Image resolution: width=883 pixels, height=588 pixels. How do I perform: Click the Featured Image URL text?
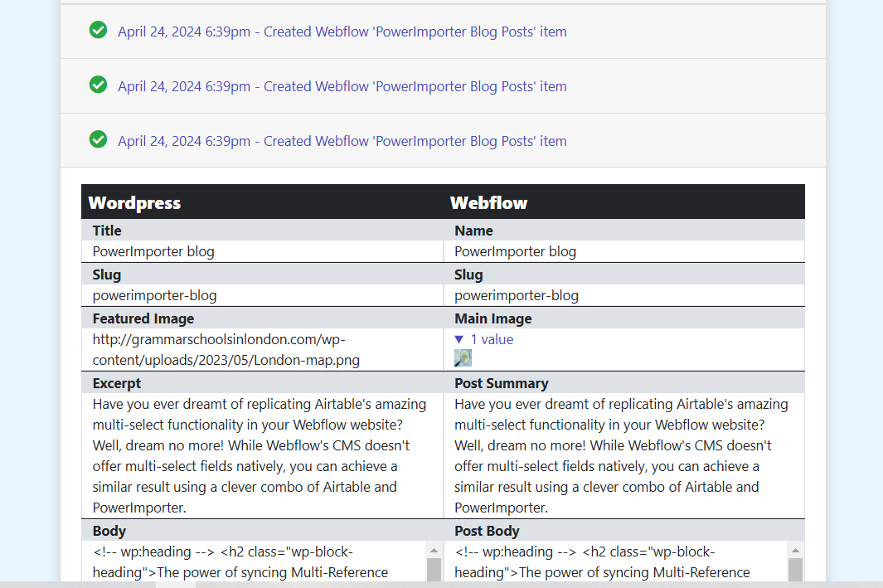point(226,350)
